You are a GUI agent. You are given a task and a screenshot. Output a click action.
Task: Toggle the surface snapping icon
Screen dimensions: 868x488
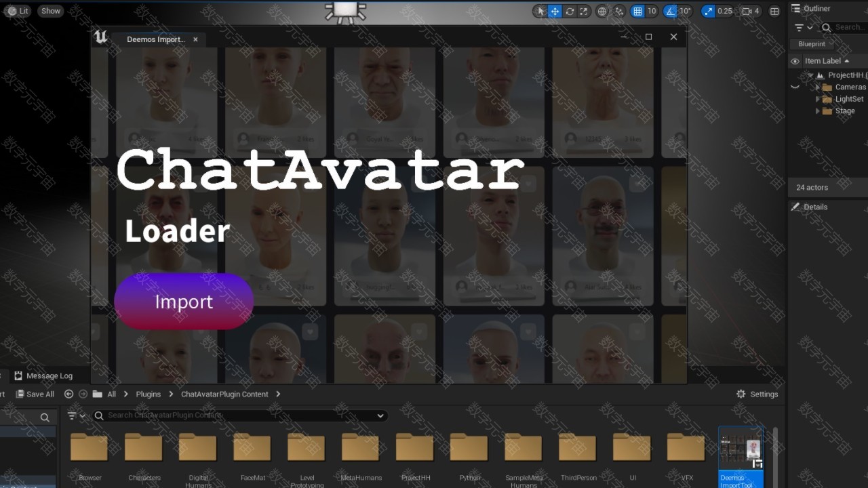coord(619,11)
